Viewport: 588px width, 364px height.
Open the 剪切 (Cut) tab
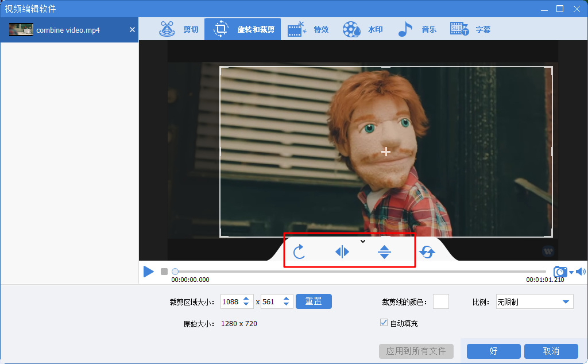pos(178,29)
